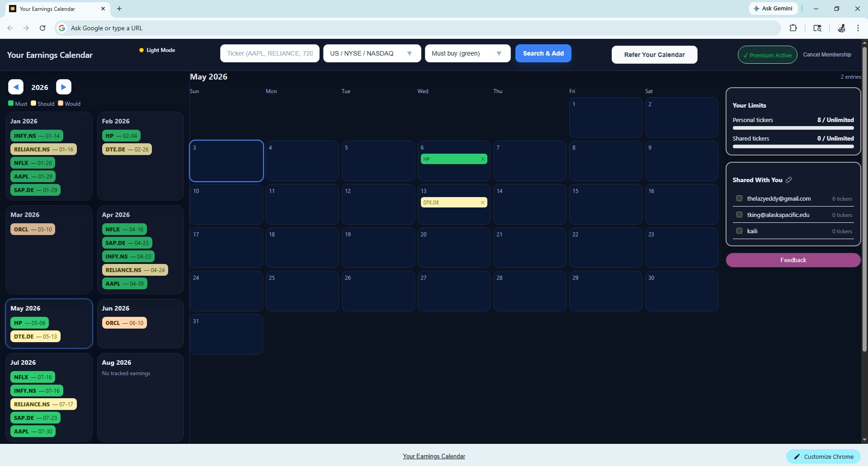Click AAPL 07-30 ticker chip

(33, 431)
